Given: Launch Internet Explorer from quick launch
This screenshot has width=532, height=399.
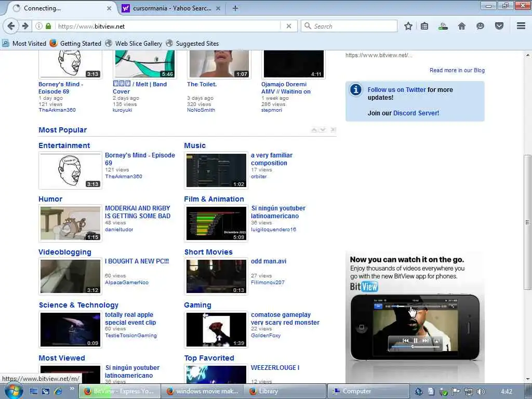Looking at the screenshot, I should click(58, 391).
